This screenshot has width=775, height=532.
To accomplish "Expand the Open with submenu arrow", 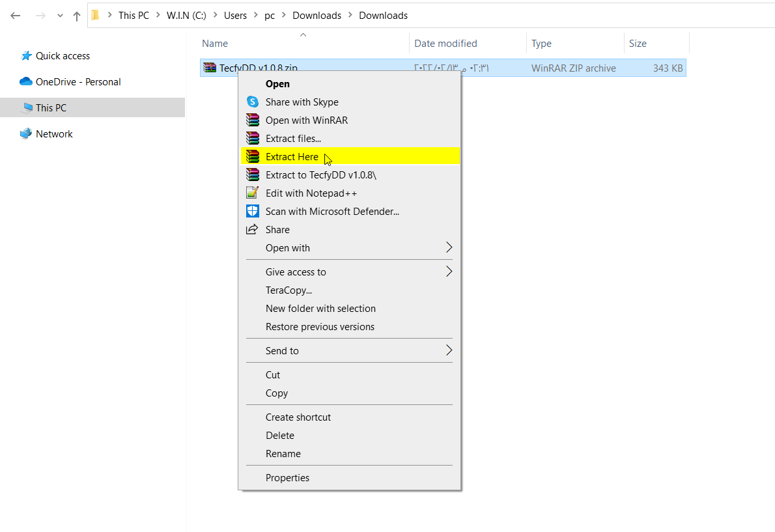I will coord(449,248).
